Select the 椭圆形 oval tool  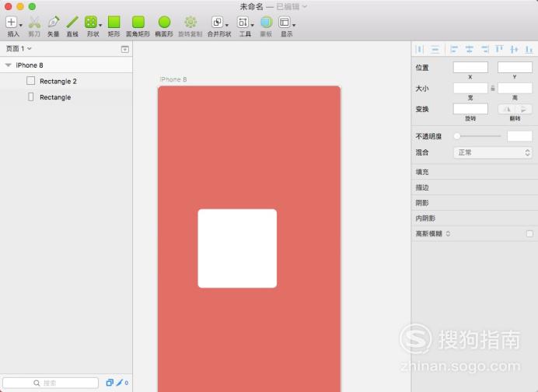click(164, 22)
